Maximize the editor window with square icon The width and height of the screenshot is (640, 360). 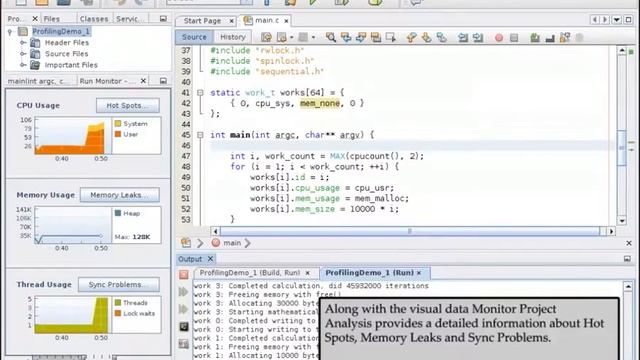point(629,20)
